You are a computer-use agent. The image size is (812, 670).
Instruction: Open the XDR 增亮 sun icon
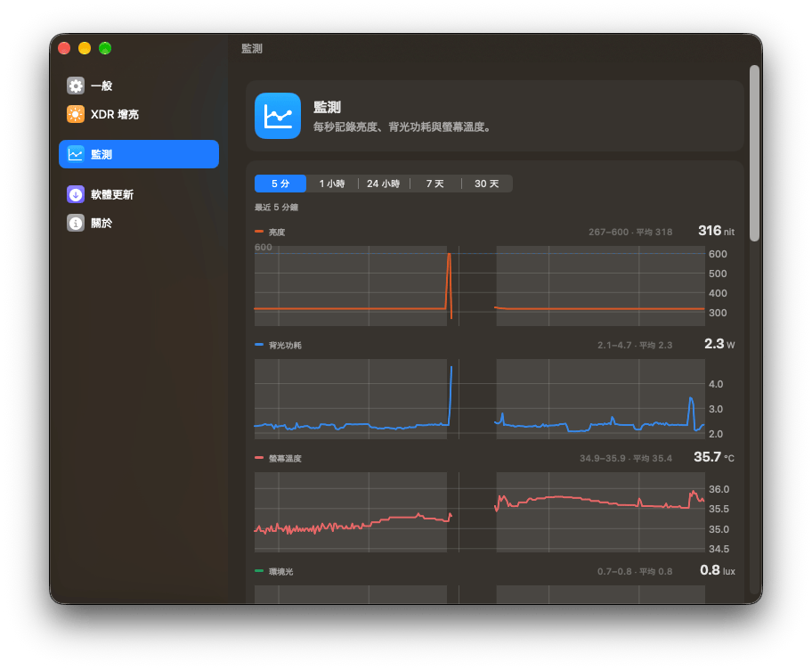pyautogui.click(x=76, y=114)
